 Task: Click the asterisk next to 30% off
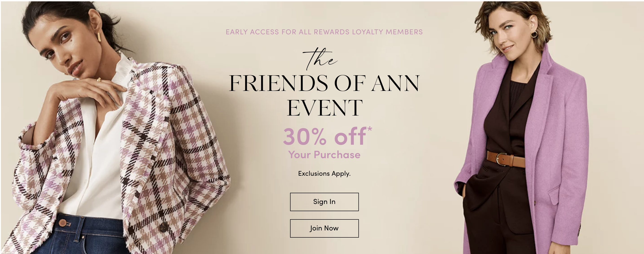pos(370,129)
